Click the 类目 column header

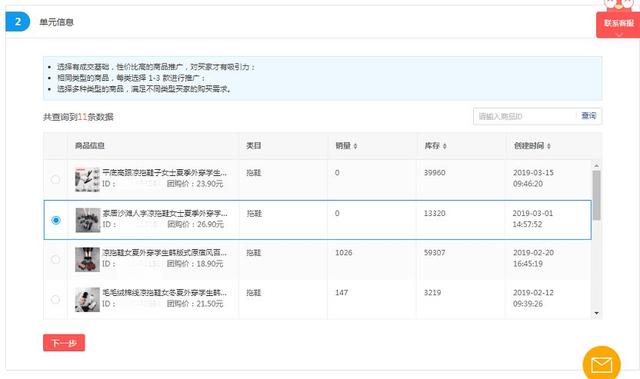(253, 146)
